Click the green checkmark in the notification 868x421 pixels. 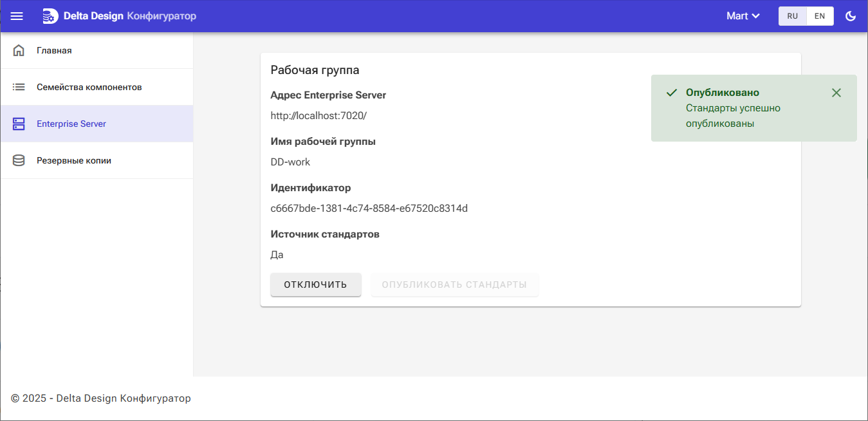tap(672, 93)
